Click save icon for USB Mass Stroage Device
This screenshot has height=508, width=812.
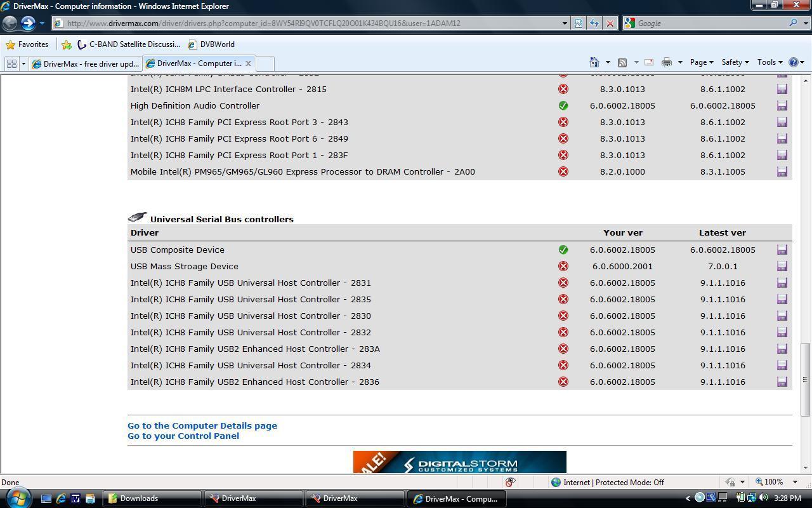(x=782, y=266)
